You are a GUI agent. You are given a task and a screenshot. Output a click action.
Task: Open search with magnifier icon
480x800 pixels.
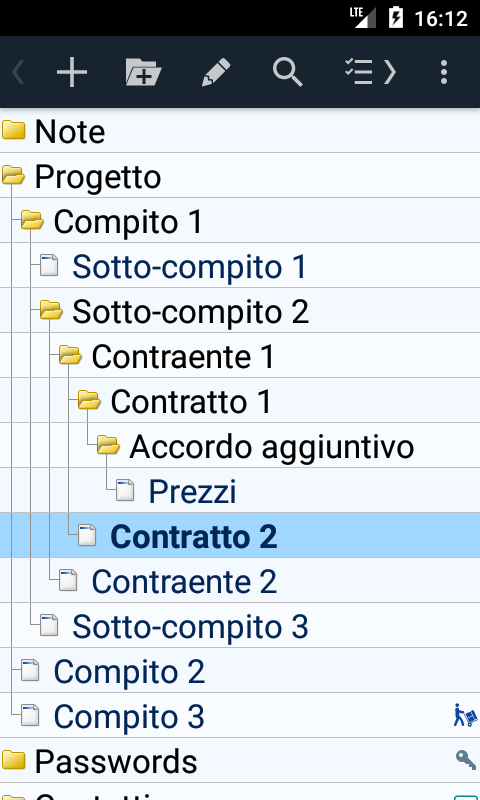(x=288, y=72)
